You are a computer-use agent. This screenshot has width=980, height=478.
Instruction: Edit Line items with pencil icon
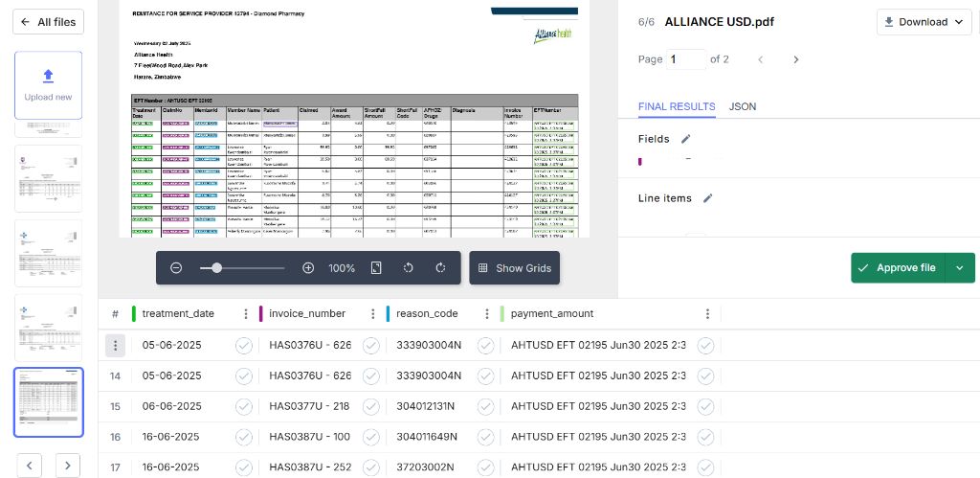tap(707, 198)
